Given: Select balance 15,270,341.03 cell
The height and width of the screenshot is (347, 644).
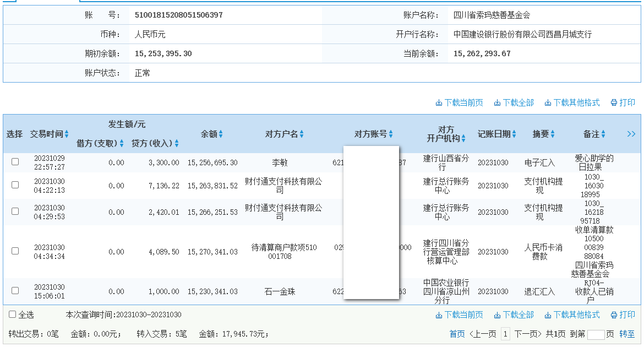Looking at the screenshot, I should (212, 252).
